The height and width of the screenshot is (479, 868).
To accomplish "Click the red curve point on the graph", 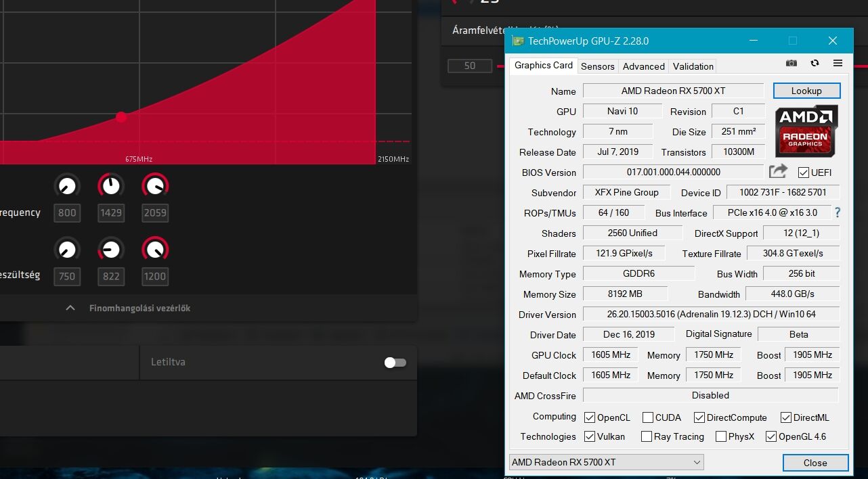I will (121, 117).
